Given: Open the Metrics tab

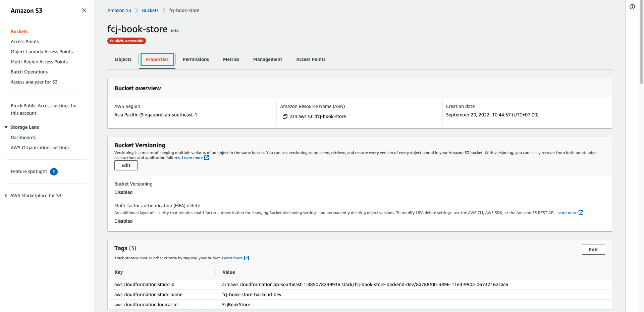Looking at the screenshot, I should 231,59.
